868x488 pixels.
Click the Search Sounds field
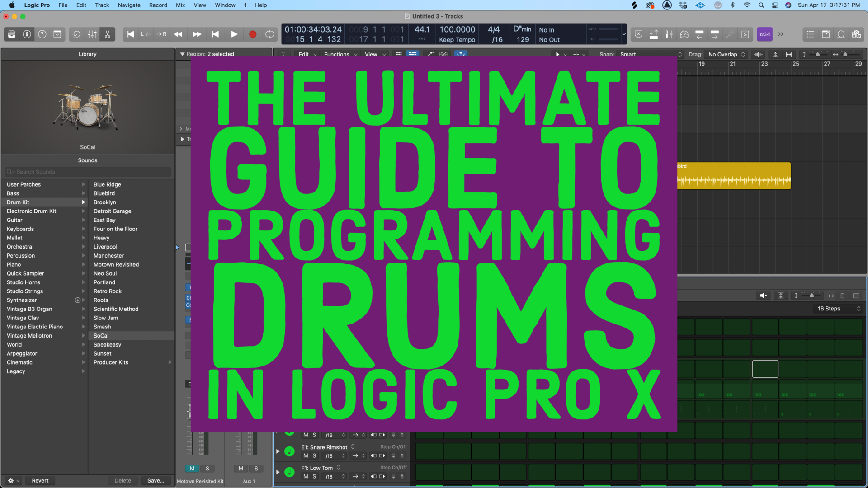coord(88,172)
